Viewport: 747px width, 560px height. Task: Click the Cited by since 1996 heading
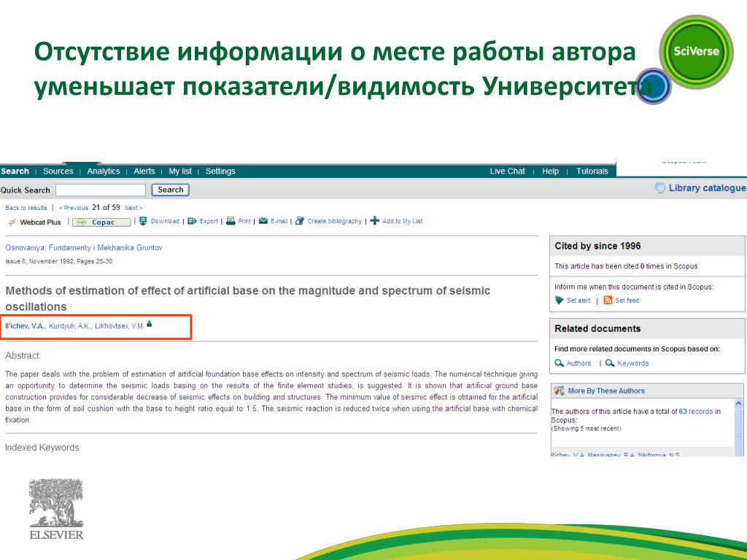[597, 246]
